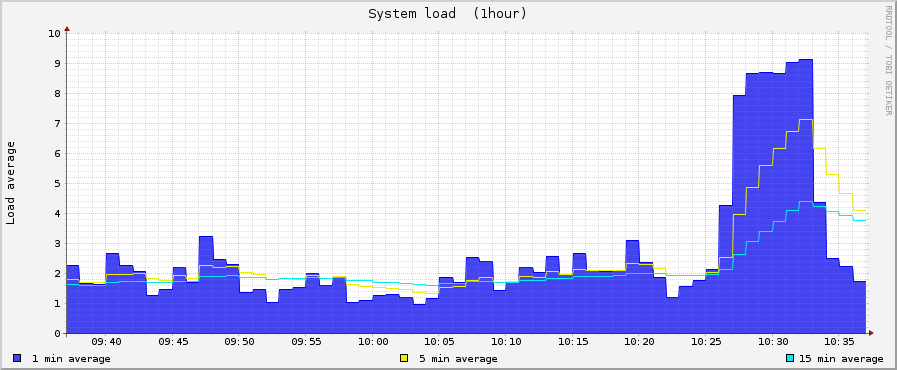Screen dimensions: 897x370
Task: Click the "15 min average" legend label
Action: pyautogui.click(x=842, y=359)
